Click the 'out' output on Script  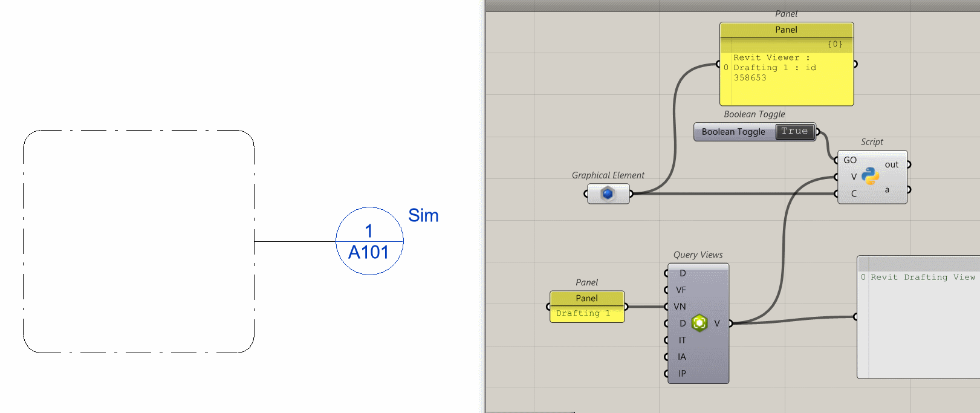(x=892, y=164)
